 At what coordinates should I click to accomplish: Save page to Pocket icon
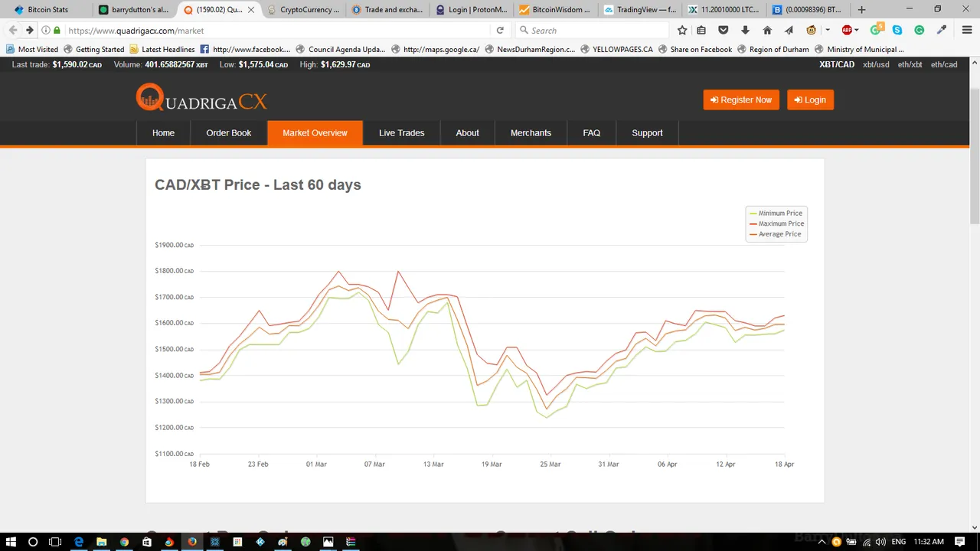click(723, 31)
